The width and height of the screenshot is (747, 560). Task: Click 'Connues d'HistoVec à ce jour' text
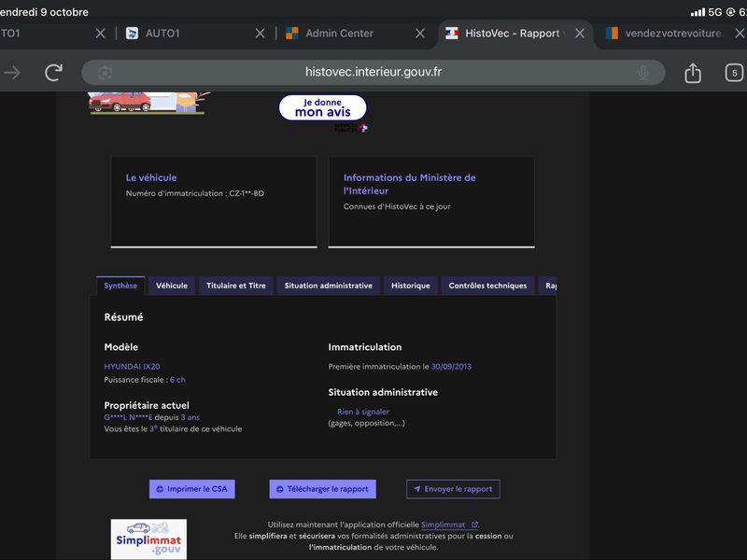point(397,206)
